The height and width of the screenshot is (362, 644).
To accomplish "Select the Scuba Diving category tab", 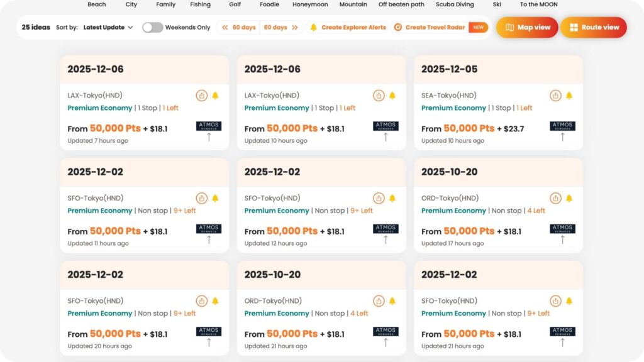I will 455,4.
